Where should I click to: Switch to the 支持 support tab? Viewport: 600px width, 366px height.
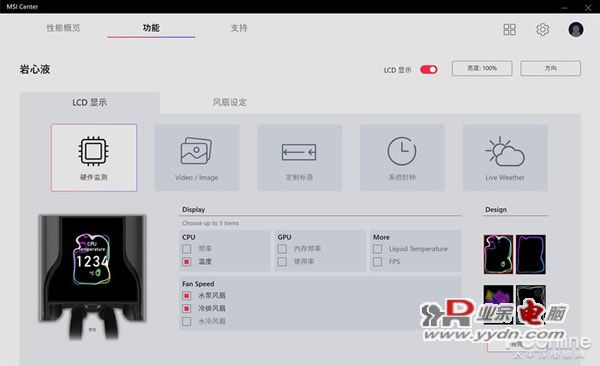tap(239, 28)
